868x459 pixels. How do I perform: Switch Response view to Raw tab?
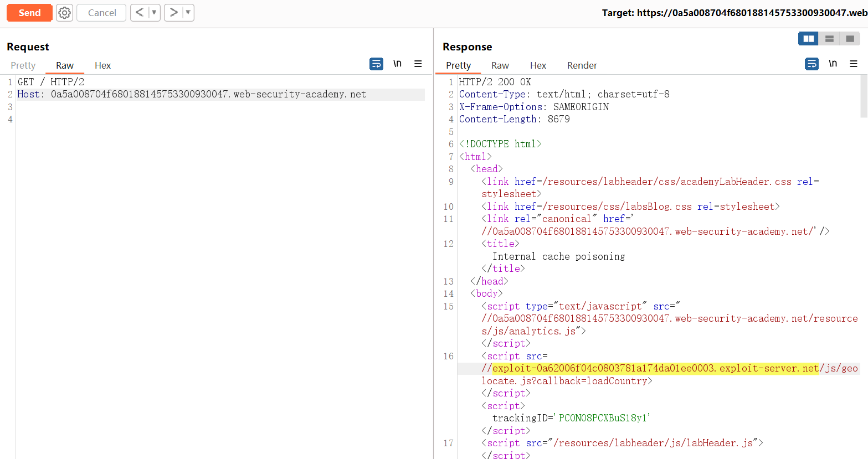[x=500, y=65]
